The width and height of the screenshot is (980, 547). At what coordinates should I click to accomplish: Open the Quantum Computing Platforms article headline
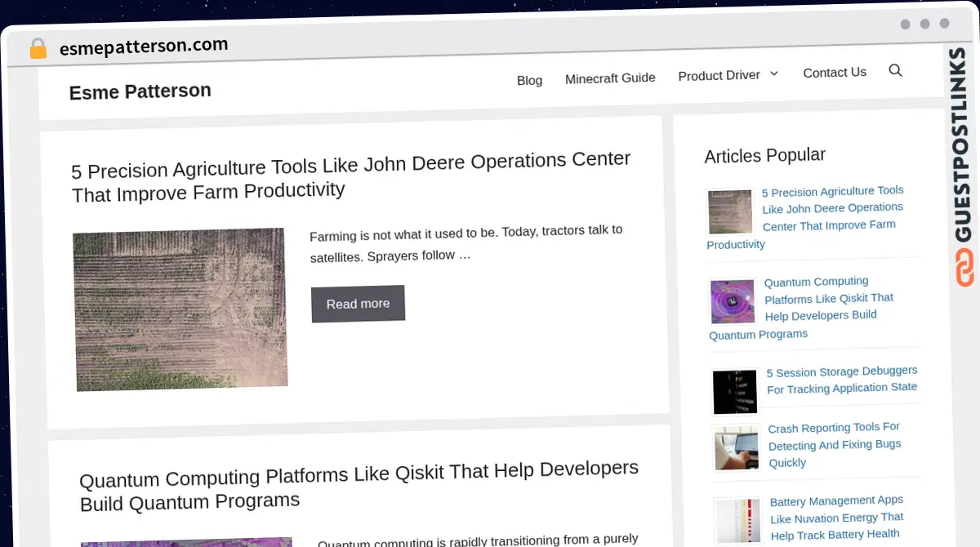[359, 485]
